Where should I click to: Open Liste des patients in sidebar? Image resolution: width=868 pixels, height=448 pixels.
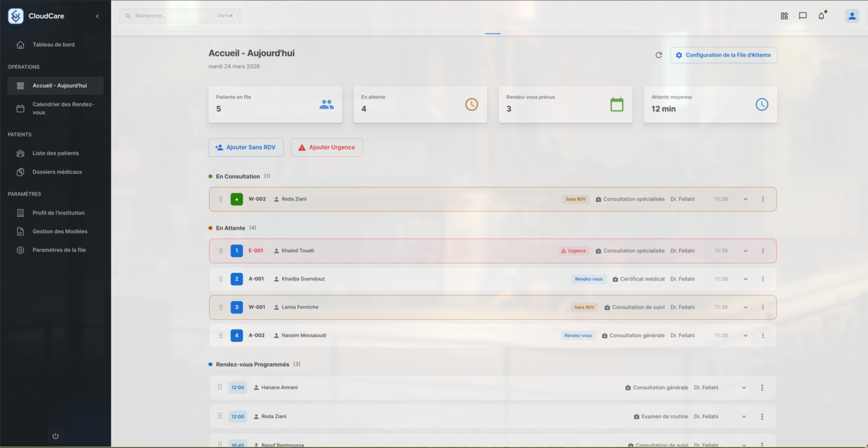[x=57, y=153]
